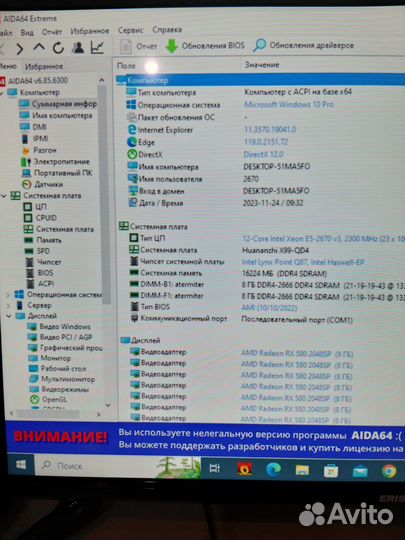This screenshot has height=540, width=405.
Task: Click the forward navigation arrow
Action: point(20,49)
